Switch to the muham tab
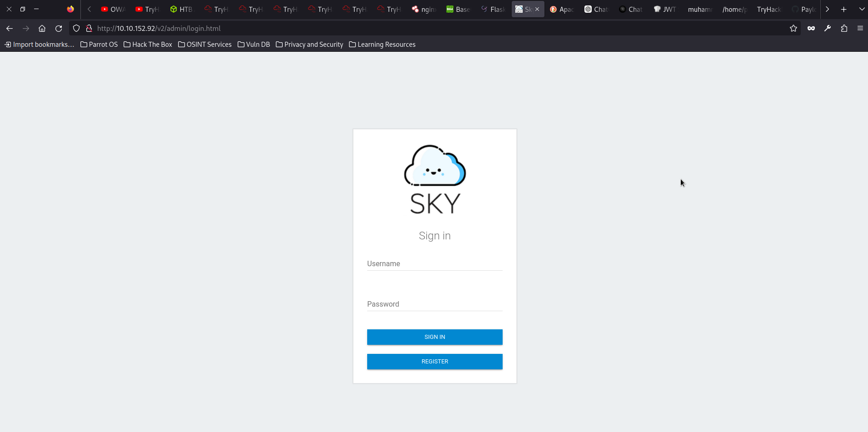This screenshot has width=868, height=432. coord(700,9)
